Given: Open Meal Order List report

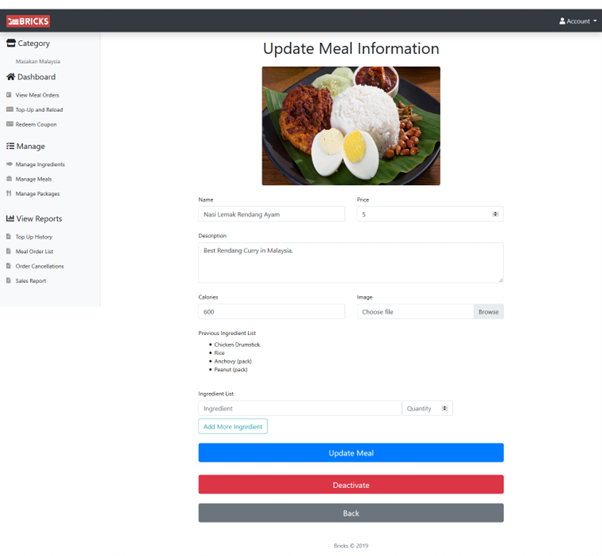Looking at the screenshot, I should (x=34, y=252).
